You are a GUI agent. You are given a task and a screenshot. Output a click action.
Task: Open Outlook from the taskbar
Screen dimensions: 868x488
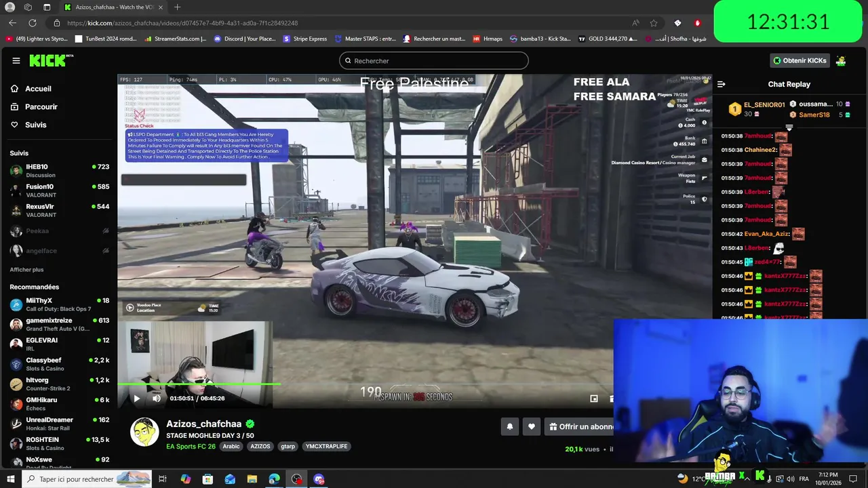[x=230, y=479]
